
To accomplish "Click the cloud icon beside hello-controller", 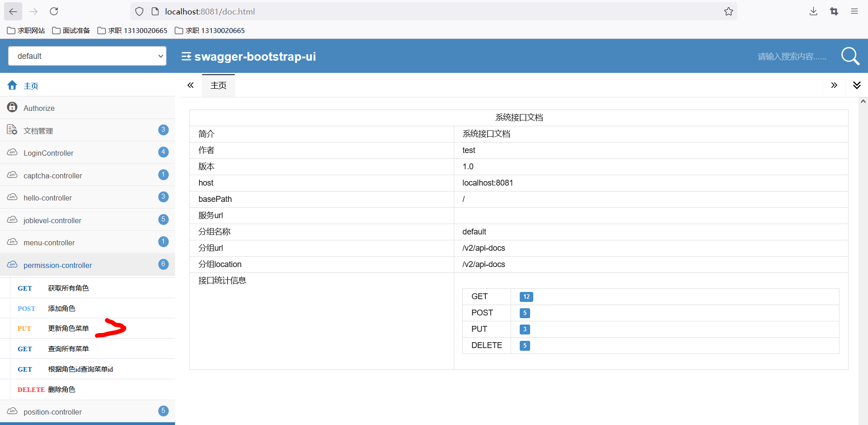I will [12, 197].
